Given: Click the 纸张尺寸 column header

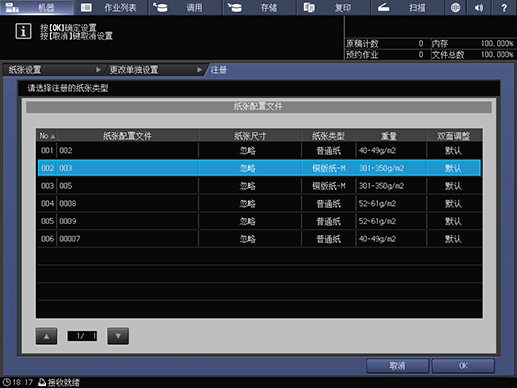Looking at the screenshot, I should click(x=250, y=136).
